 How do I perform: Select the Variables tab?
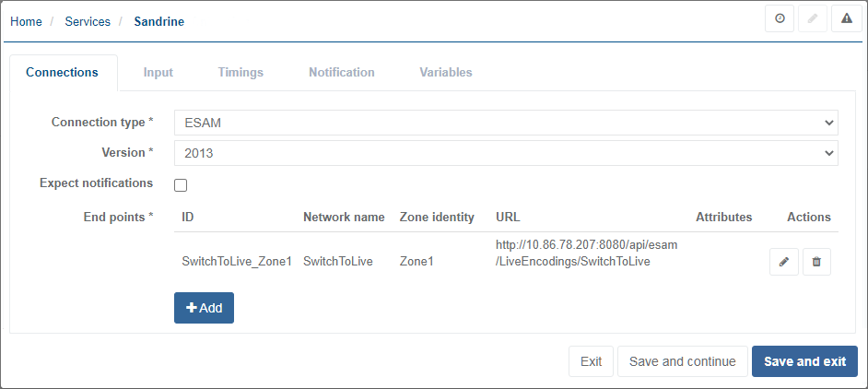coord(446,72)
